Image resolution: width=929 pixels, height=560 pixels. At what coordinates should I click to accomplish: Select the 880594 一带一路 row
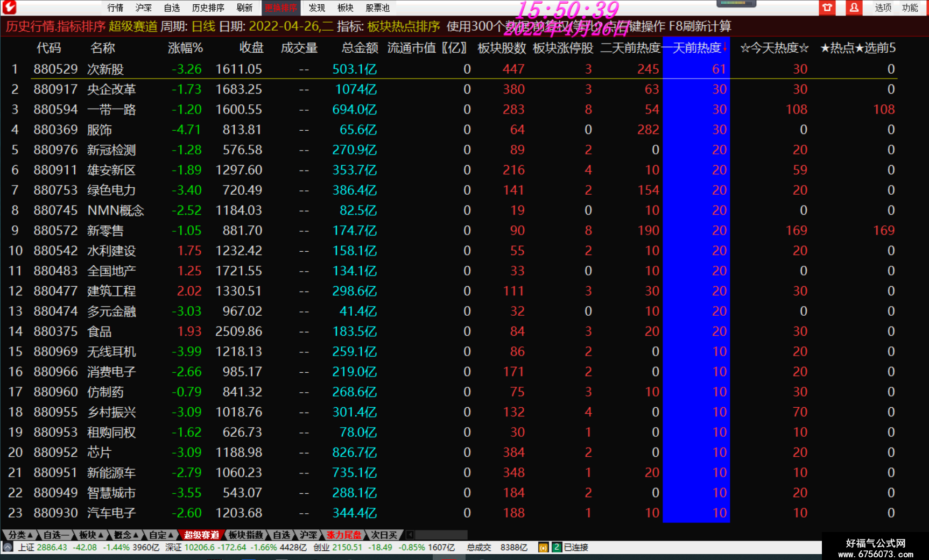(451, 109)
